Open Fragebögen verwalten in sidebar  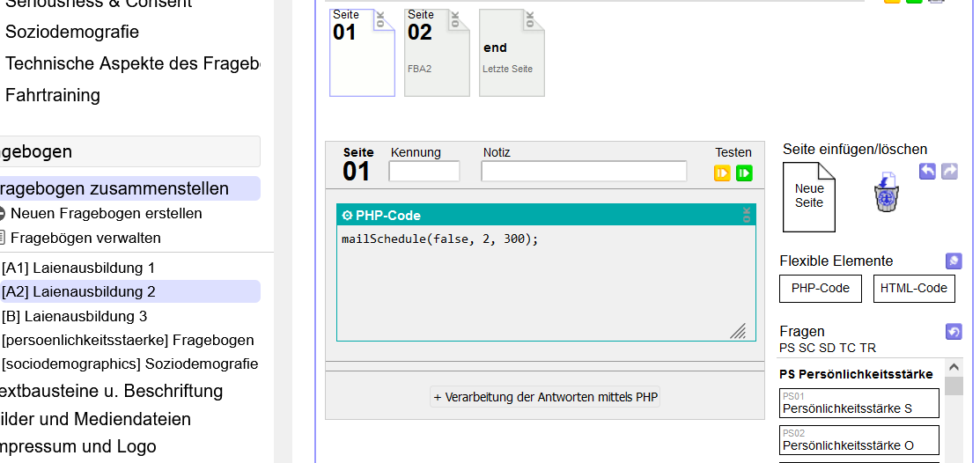[85, 238]
